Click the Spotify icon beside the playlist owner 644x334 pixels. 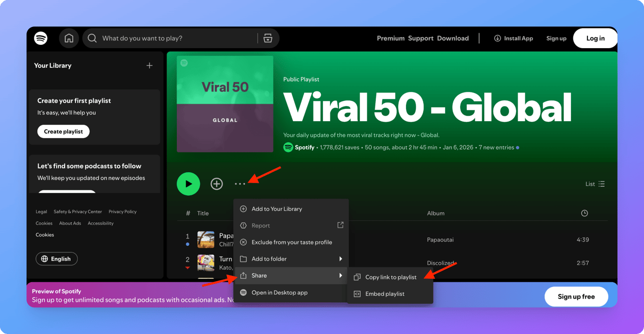288,147
